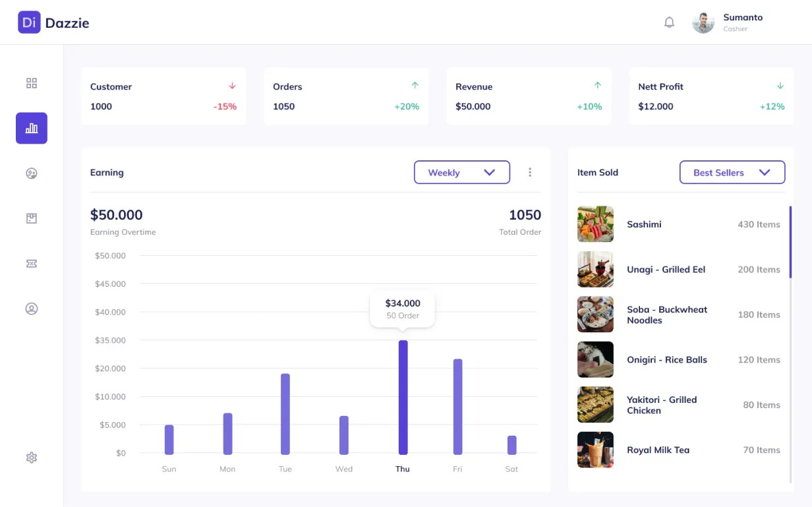Click the Orders +20% value
The image size is (812, 507).
click(x=407, y=106)
